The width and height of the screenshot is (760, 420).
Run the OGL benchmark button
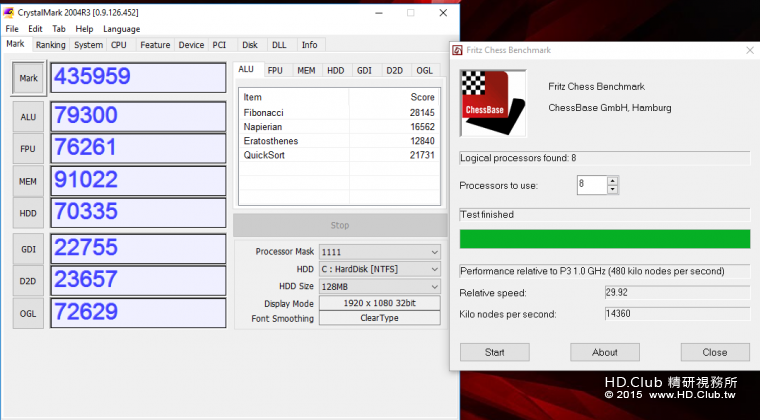coord(28,313)
